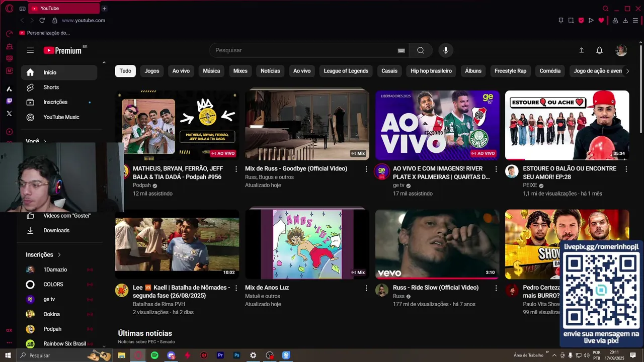The width and height of the screenshot is (644, 362).
Task: Select the Hip hop brasileiro chip
Action: (x=431, y=71)
